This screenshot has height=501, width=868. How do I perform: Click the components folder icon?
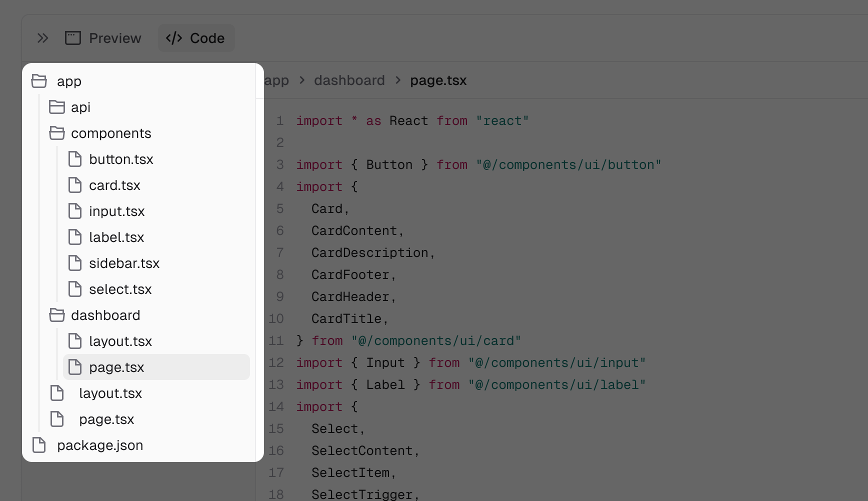57,133
